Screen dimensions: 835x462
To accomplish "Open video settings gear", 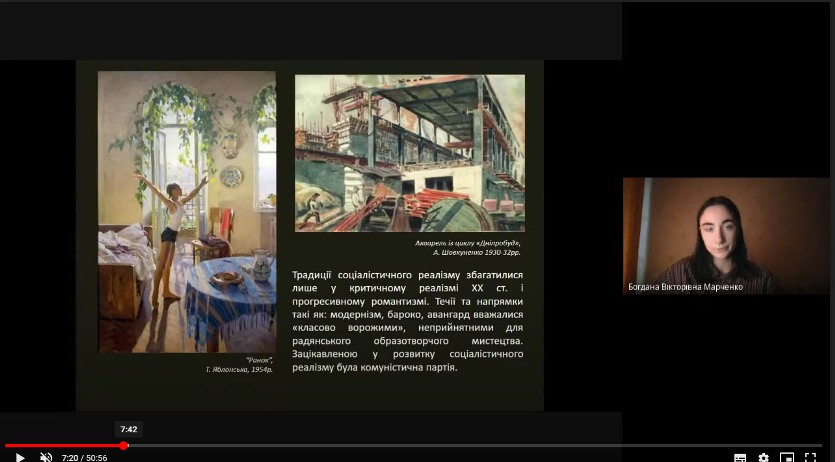I will 763,457.
